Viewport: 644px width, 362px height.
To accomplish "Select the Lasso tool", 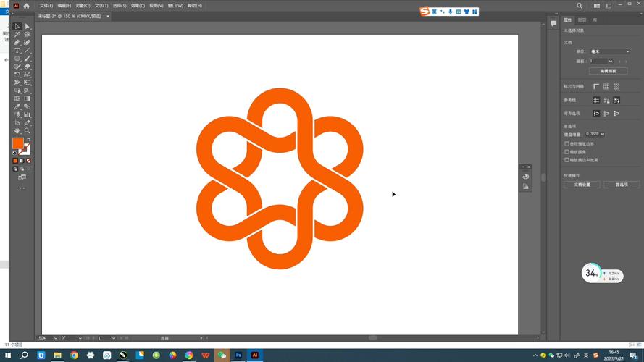I will click(27, 35).
